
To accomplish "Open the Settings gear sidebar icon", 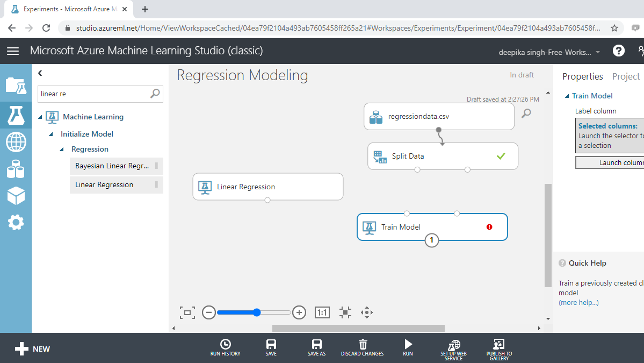I will pos(16,223).
